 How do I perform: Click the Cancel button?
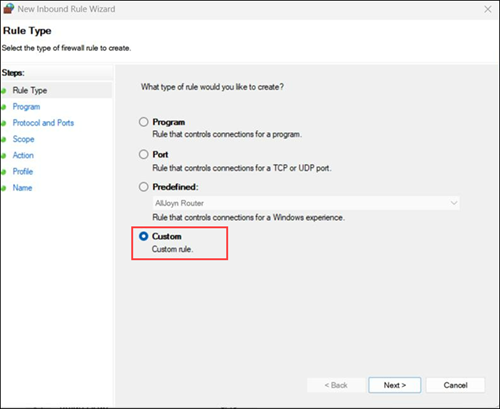pyautogui.click(x=455, y=385)
